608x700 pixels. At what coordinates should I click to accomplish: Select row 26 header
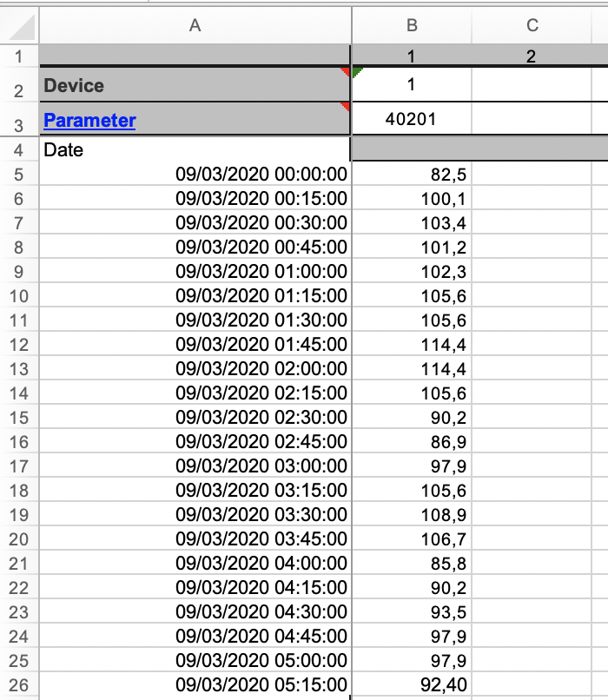point(18,685)
